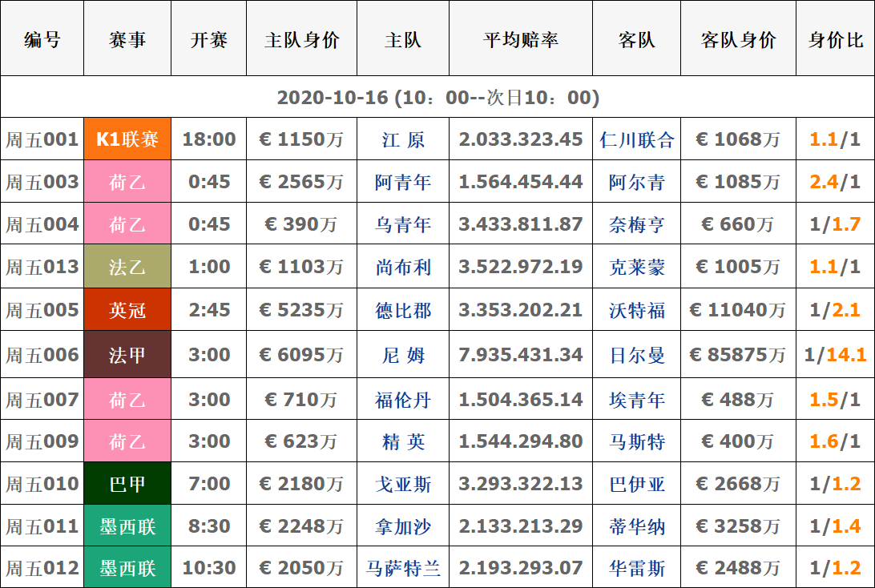Click the 法乙 league cell
This screenshot has width=875, height=588.
tap(127, 266)
